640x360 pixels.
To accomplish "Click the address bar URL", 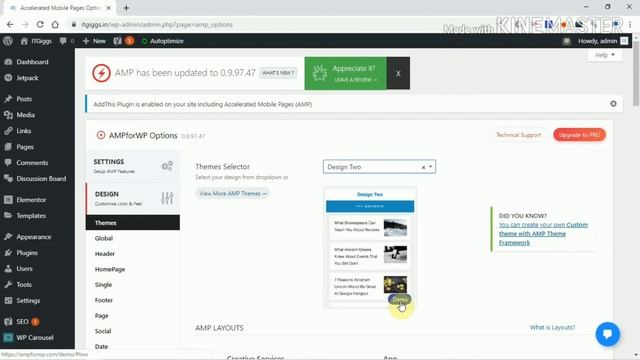I will click(x=157, y=24).
